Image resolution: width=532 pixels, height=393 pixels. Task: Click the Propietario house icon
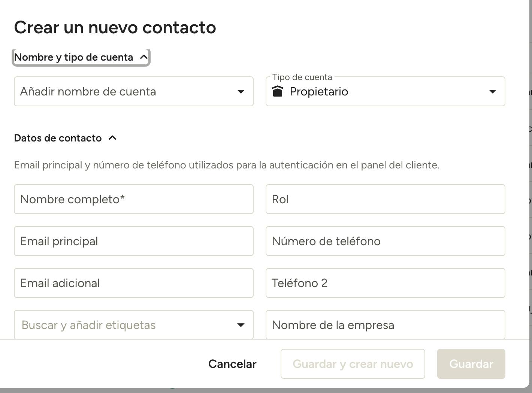click(277, 91)
